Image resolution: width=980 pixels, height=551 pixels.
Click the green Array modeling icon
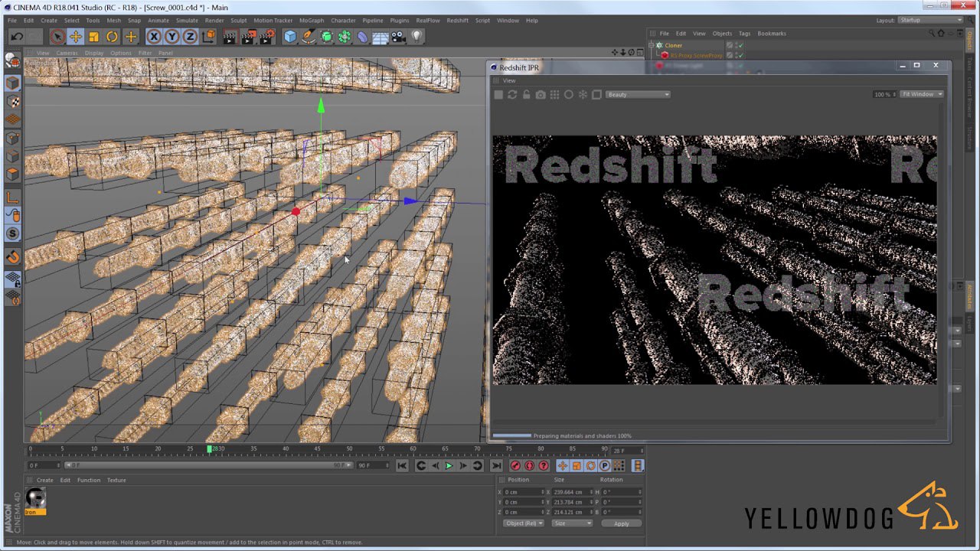345,36
